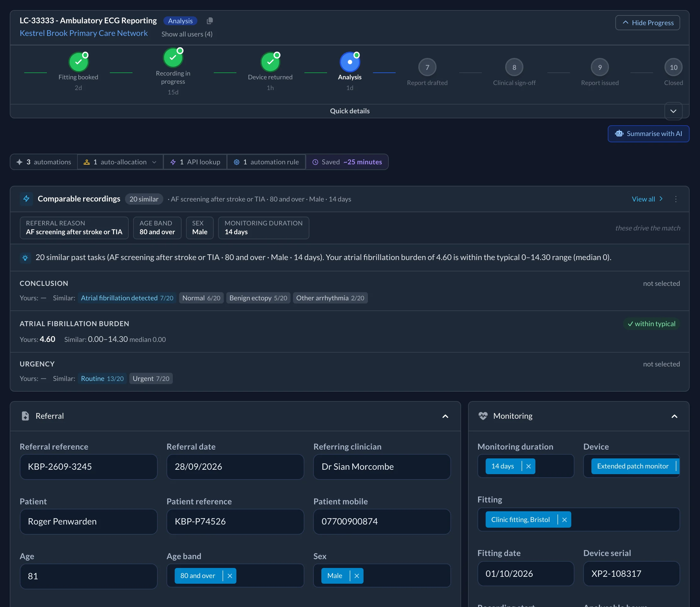This screenshot has width=700, height=607.
Task: Remove the 14 days duration tag
Action: [528, 467]
